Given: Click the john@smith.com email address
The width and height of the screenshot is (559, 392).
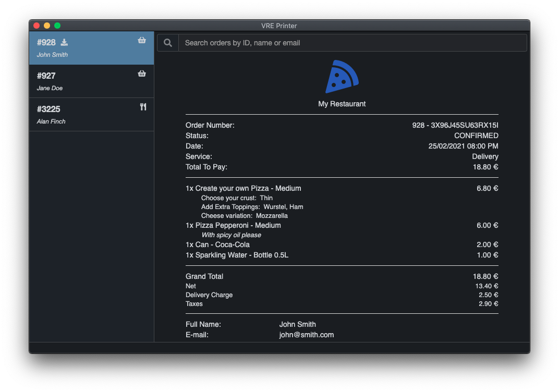Looking at the screenshot, I should click(306, 335).
